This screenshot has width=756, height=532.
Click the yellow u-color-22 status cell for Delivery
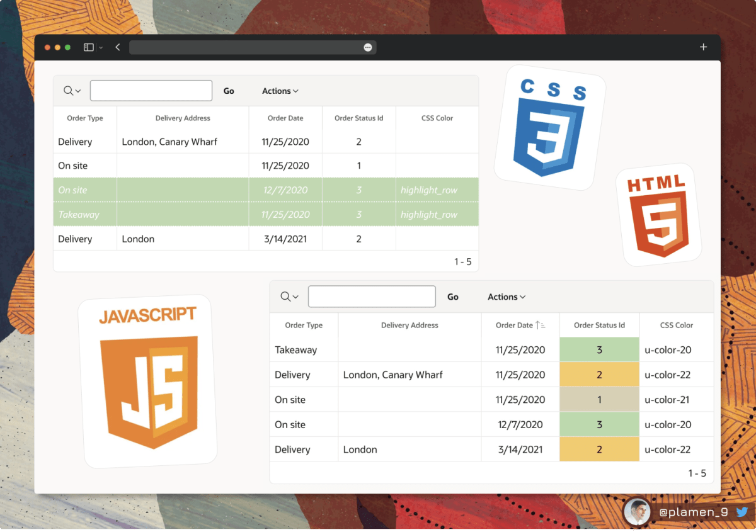[x=599, y=375]
